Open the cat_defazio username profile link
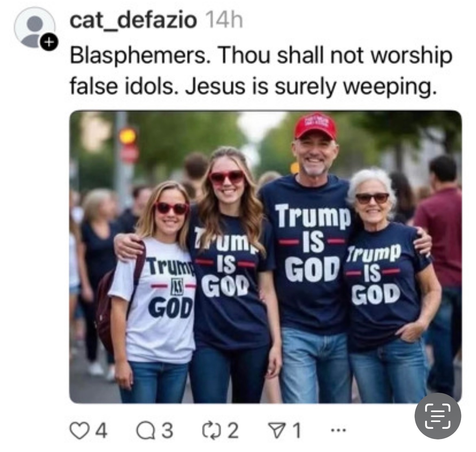The height and width of the screenshot is (452, 476). 133,20
